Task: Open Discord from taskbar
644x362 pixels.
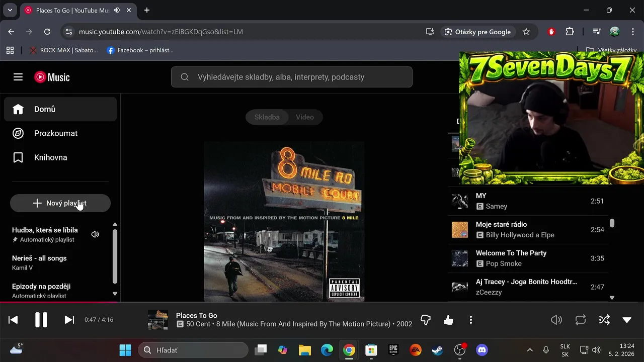Action: coord(482,350)
